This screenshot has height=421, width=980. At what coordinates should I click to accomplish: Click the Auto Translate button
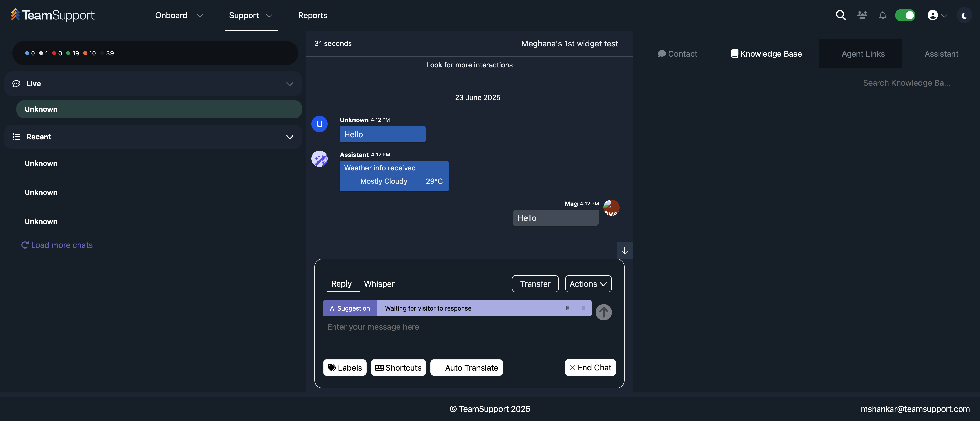point(467,367)
